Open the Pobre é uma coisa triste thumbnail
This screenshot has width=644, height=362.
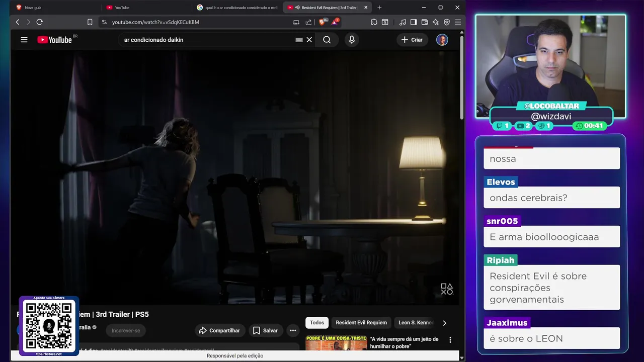[336, 343]
